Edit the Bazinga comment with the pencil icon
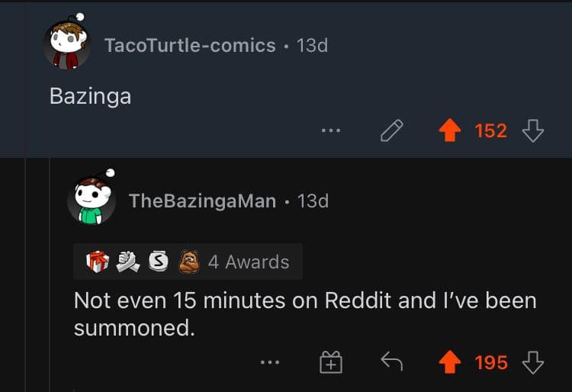 pyautogui.click(x=391, y=131)
